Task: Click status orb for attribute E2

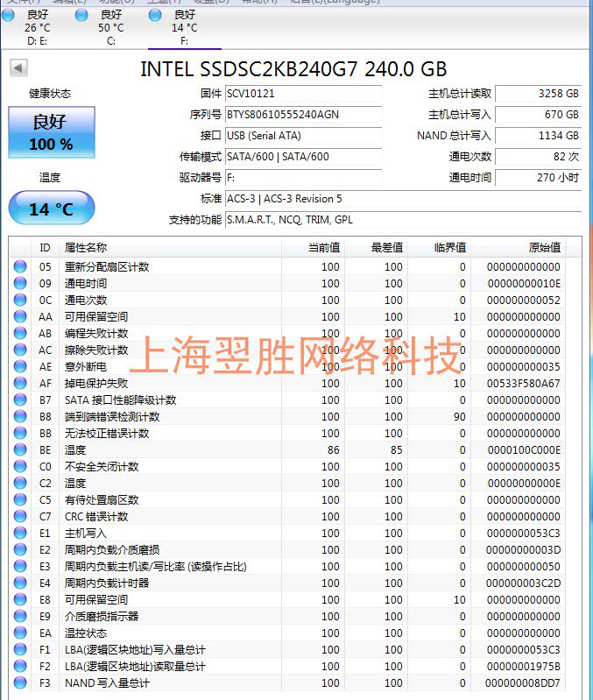Action: pos(20,549)
